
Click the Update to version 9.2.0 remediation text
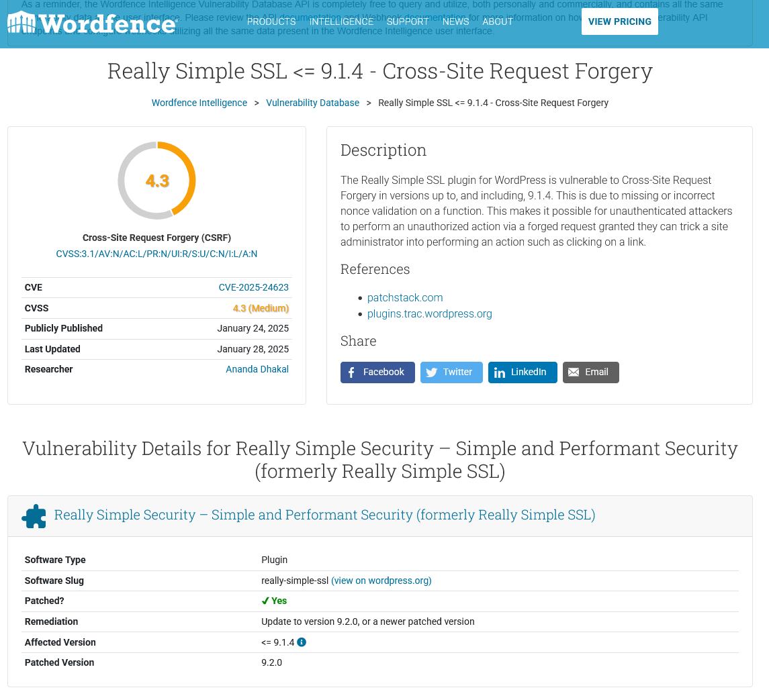[x=367, y=622]
